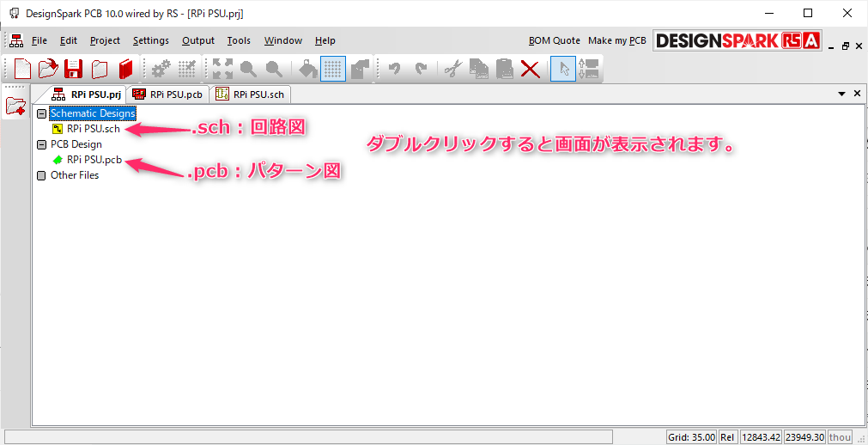Click the second magnifier zoom icon
Viewport: 868px width, 445px height.
(x=274, y=70)
